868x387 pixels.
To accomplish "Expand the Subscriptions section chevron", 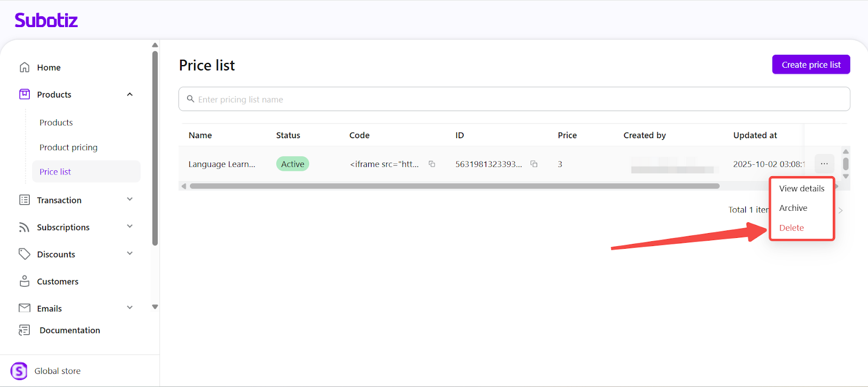I will (x=130, y=227).
